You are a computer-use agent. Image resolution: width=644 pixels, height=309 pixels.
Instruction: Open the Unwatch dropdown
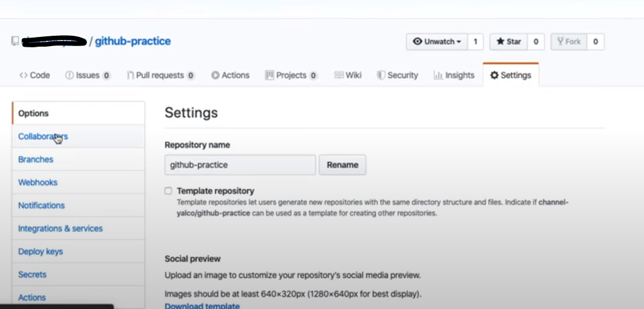436,41
